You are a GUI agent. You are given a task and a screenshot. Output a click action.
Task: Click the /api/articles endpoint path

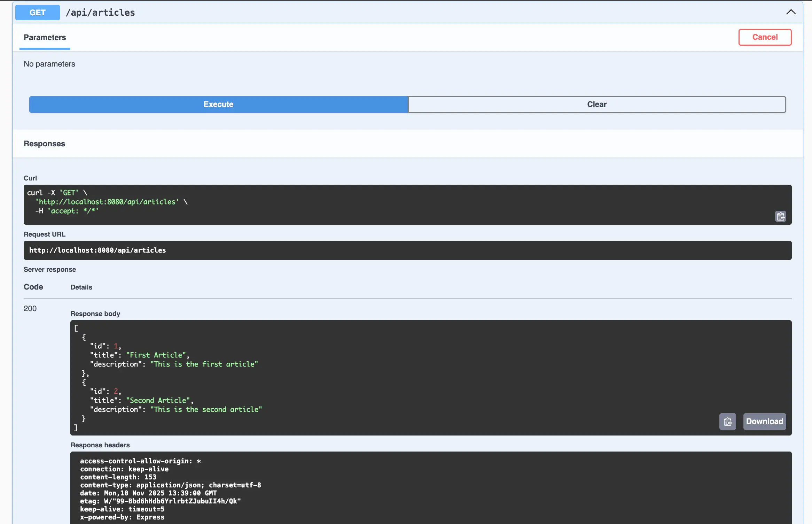[x=100, y=13]
